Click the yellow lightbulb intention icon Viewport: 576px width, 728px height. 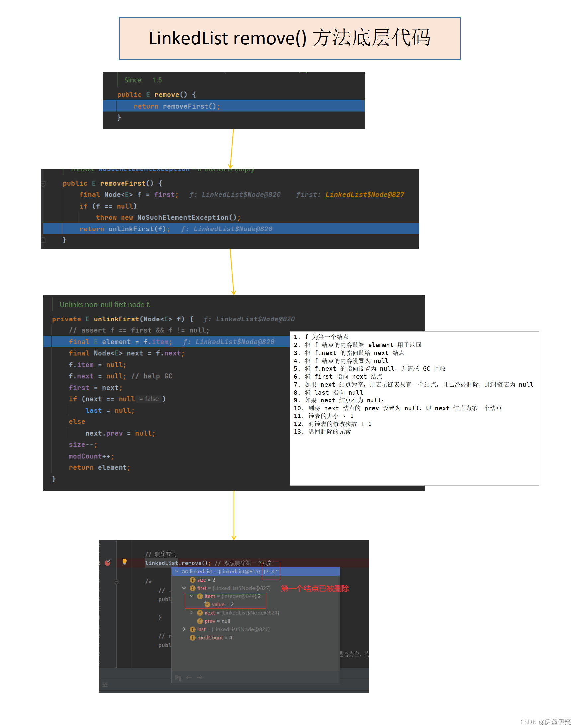[124, 561]
